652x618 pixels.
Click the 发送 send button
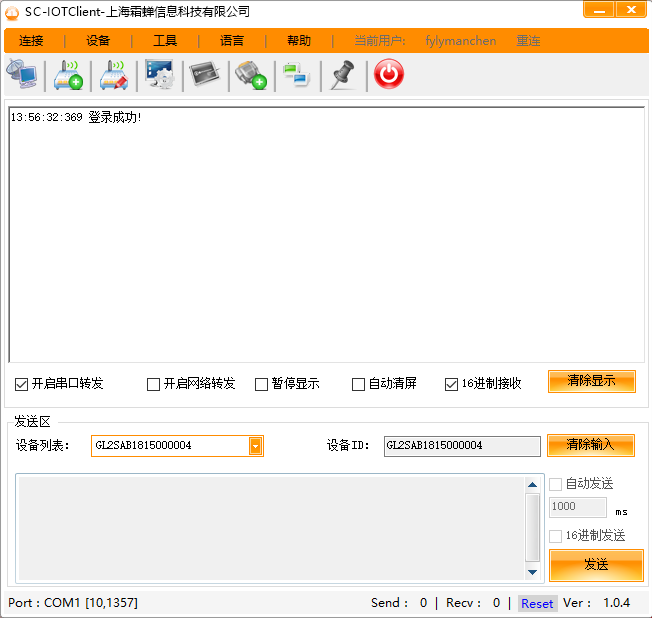pos(596,565)
